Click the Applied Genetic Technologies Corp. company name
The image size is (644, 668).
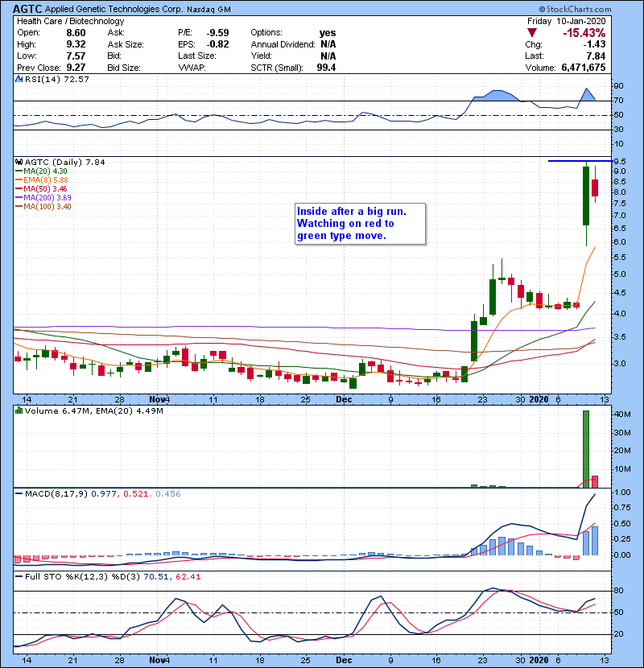pos(114,9)
